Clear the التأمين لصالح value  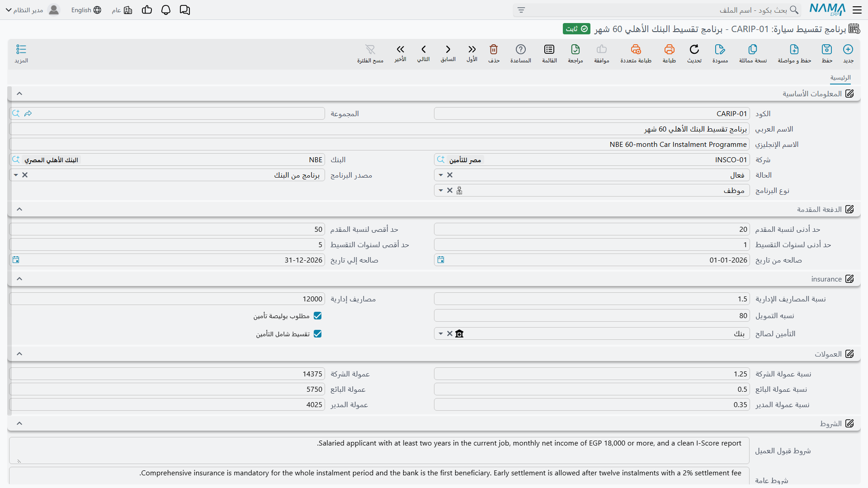click(450, 333)
